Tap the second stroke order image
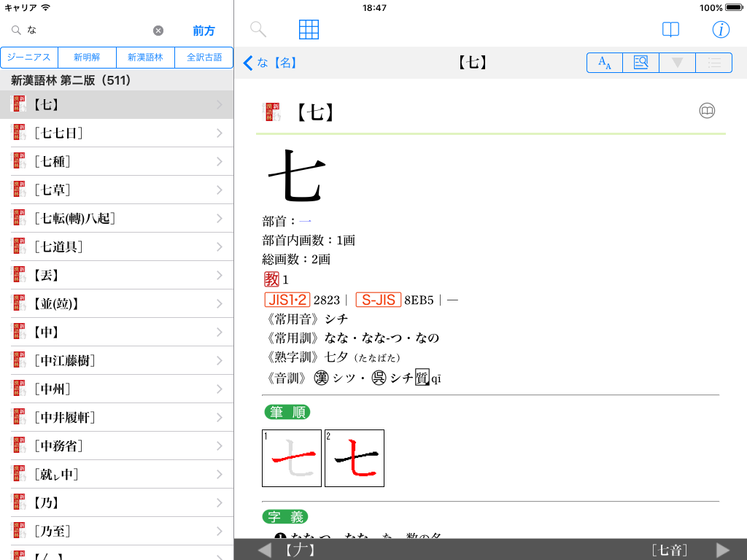The image size is (747, 560). pos(355,458)
